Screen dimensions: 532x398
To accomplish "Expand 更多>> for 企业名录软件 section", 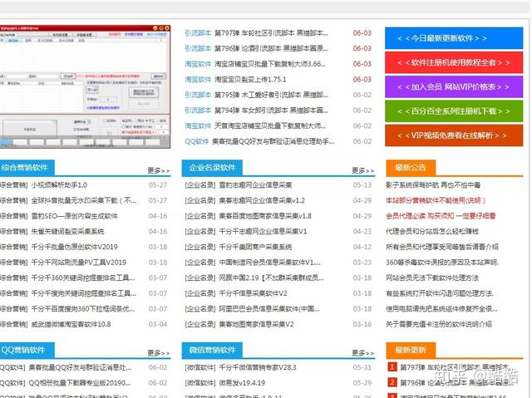I will [363, 170].
